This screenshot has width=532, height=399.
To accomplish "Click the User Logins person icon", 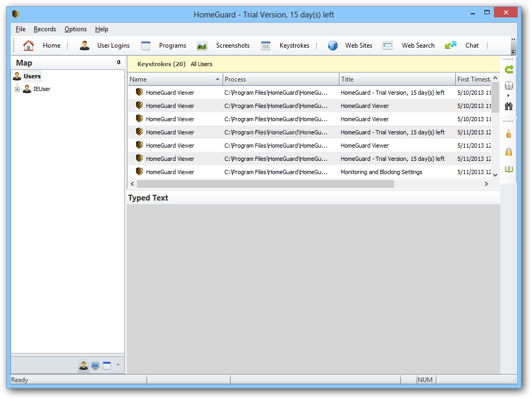I will click(85, 46).
